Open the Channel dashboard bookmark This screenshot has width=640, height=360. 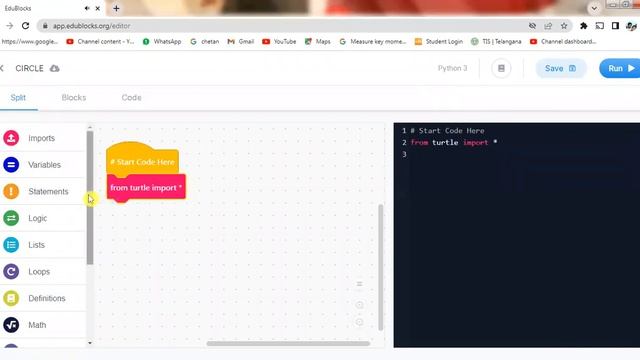click(x=563, y=42)
